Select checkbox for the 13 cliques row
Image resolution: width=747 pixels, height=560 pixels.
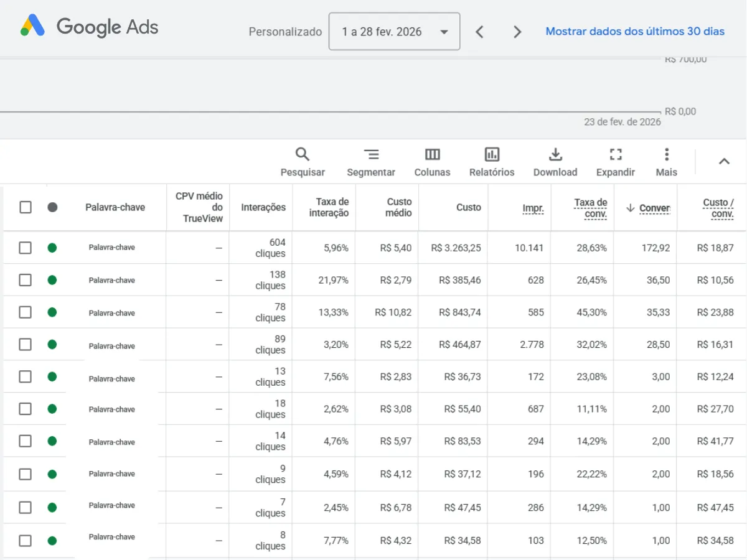click(x=25, y=376)
